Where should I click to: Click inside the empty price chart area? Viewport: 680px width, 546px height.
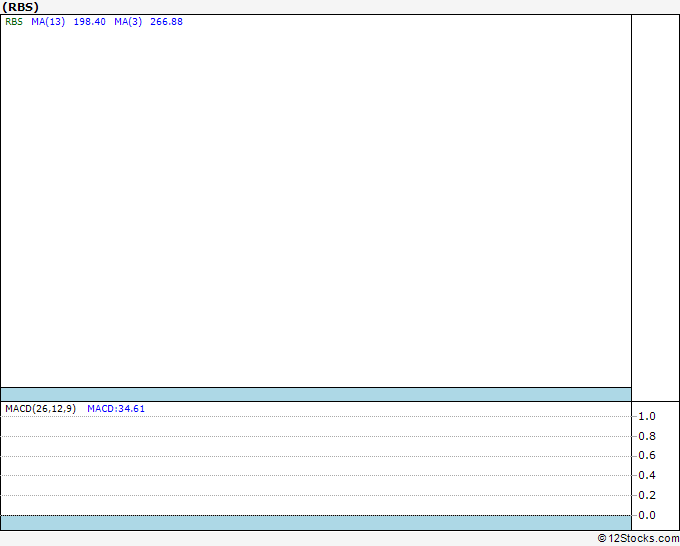pos(316,204)
